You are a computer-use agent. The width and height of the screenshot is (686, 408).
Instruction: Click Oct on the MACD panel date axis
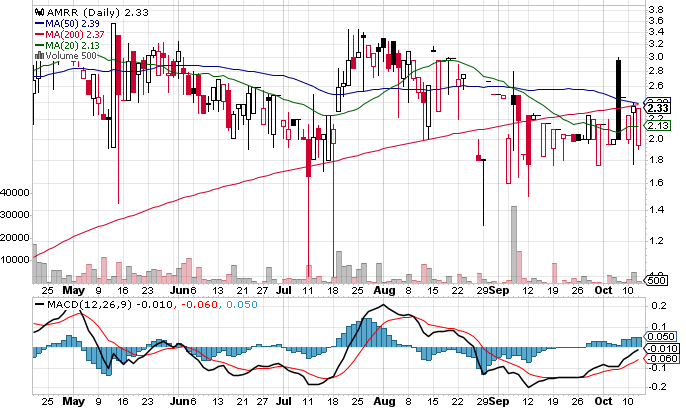(604, 401)
